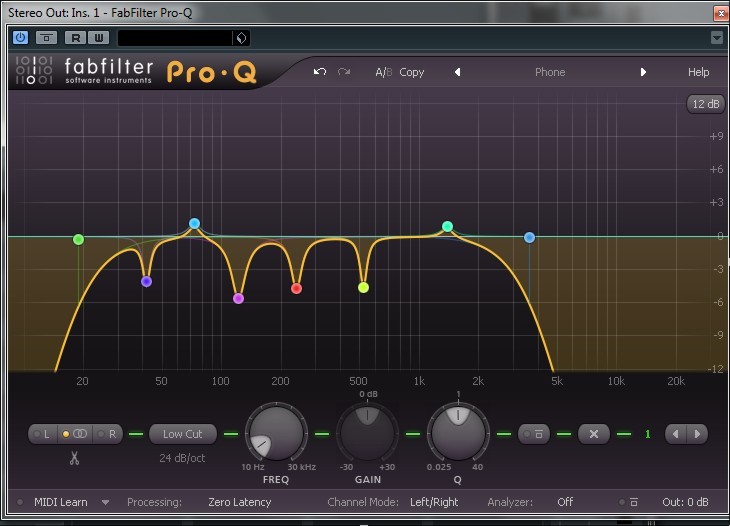Click the 0 dB gain knob label
Screen dimensions: 730x526
coord(368,394)
